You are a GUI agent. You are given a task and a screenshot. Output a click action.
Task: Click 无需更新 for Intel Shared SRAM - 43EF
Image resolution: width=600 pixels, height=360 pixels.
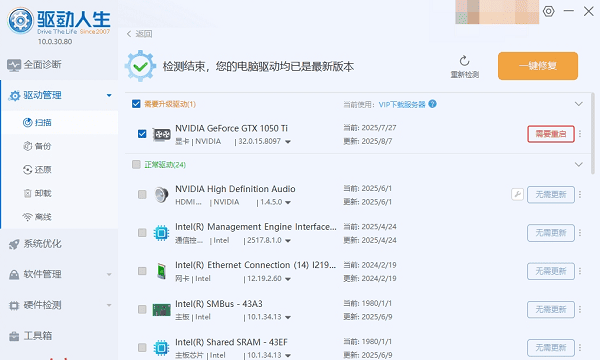(551, 347)
